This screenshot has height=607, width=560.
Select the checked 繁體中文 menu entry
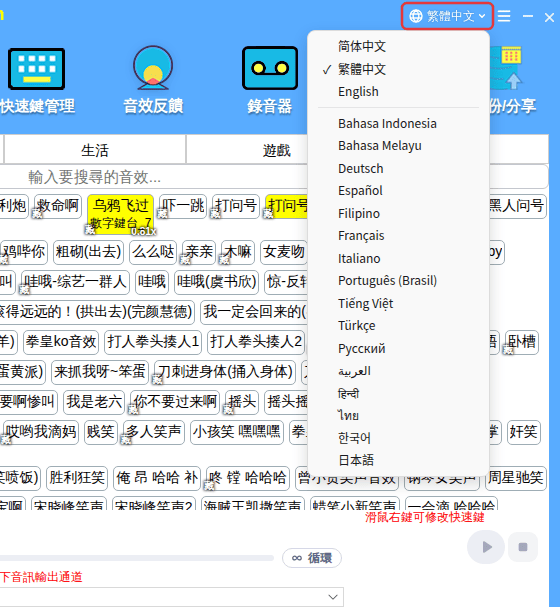362,69
